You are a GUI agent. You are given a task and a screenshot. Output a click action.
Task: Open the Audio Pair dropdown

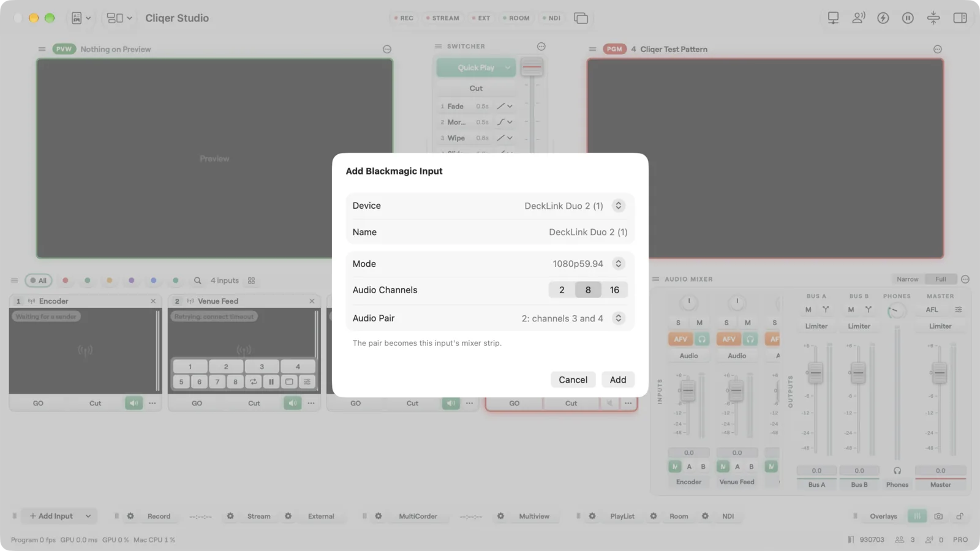618,318
